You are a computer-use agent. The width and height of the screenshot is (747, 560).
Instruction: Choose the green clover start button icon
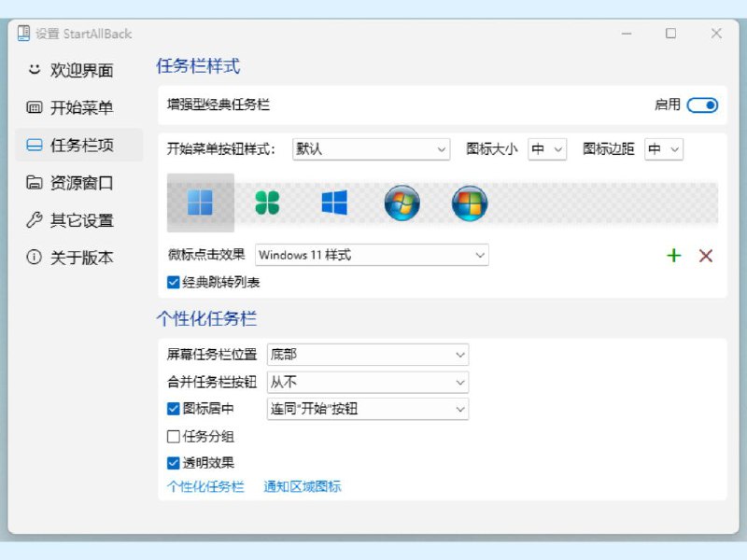[267, 203]
